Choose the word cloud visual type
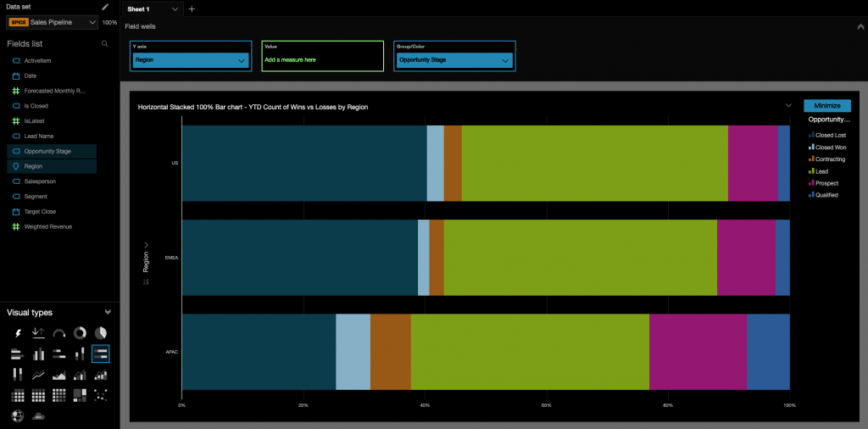The width and height of the screenshot is (868, 429). click(38, 415)
